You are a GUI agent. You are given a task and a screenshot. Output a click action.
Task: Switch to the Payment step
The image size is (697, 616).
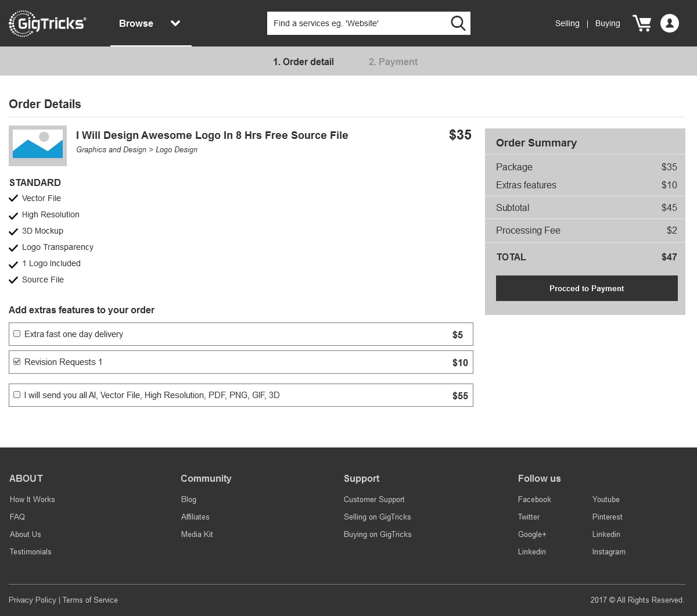pyautogui.click(x=393, y=62)
